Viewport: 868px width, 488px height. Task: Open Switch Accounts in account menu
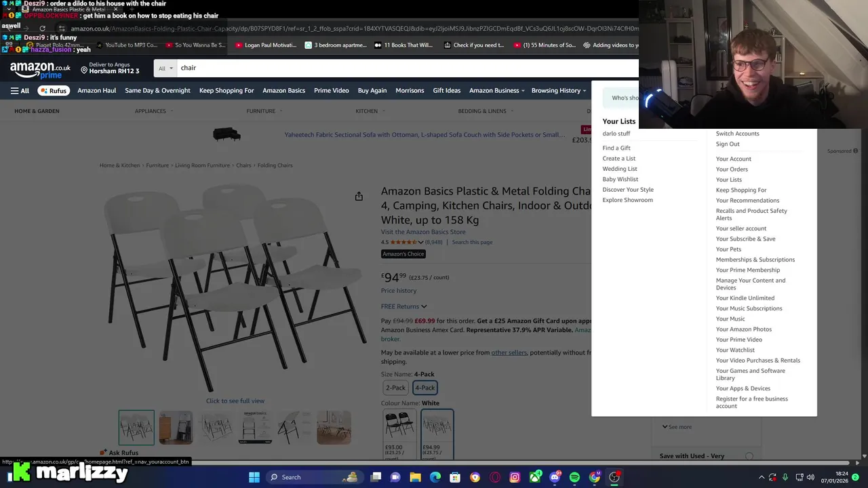tap(738, 134)
